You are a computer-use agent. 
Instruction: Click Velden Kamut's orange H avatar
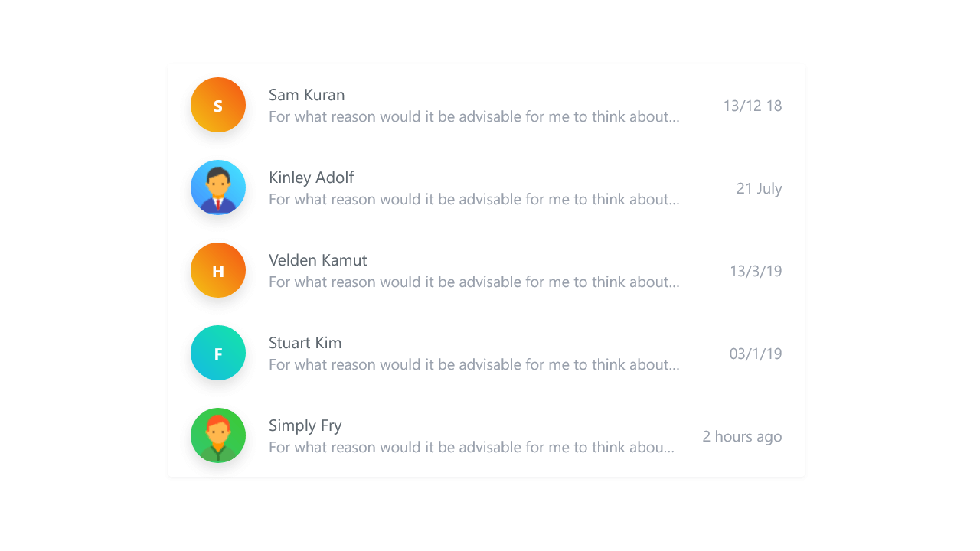pyautogui.click(x=218, y=270)
